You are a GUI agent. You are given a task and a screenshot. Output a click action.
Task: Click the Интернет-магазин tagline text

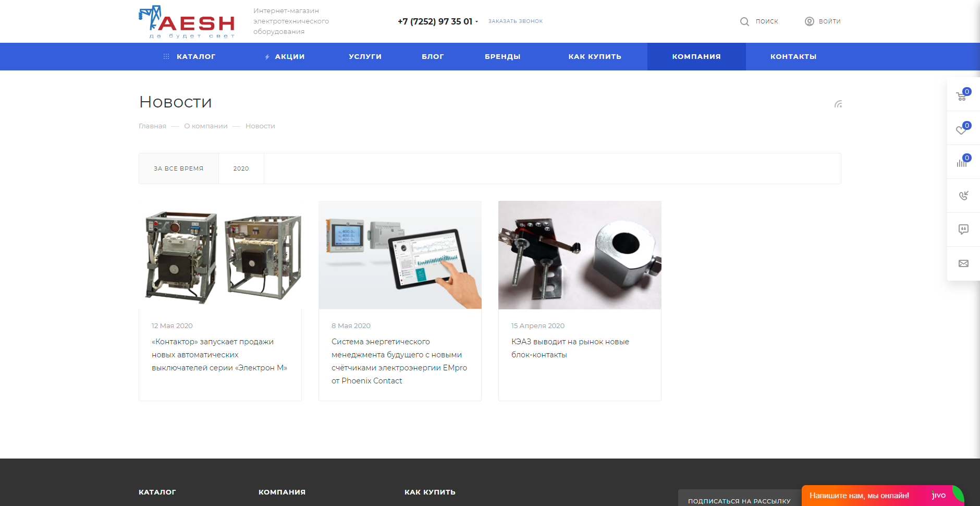pyautogui.click(x=291, y=21)
